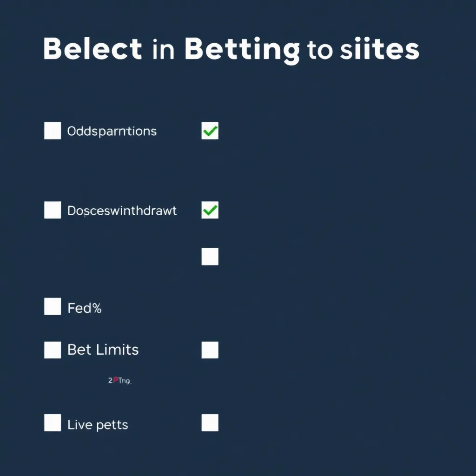The image size is (476, 476).
Task: Enable the checkbox left of Live petts
Action: coord(53,423)
